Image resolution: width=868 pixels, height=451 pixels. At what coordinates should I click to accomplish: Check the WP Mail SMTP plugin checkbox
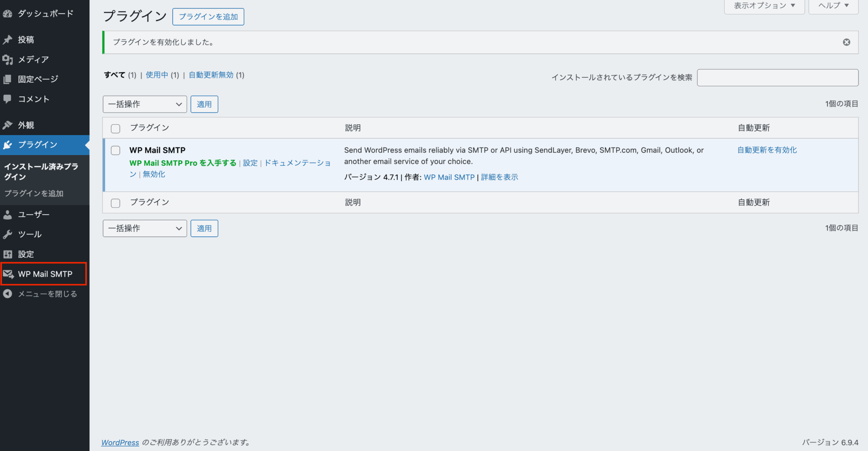116,150
